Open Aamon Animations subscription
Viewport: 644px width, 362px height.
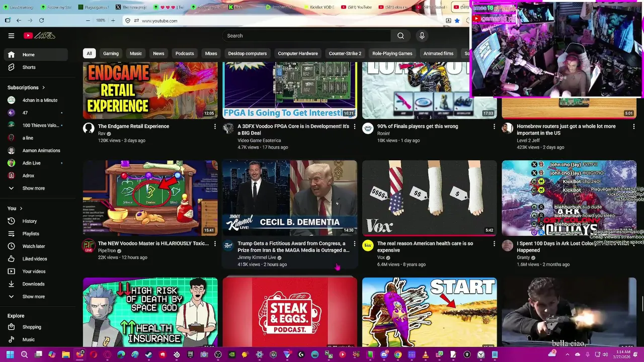[x=35, y=150]
